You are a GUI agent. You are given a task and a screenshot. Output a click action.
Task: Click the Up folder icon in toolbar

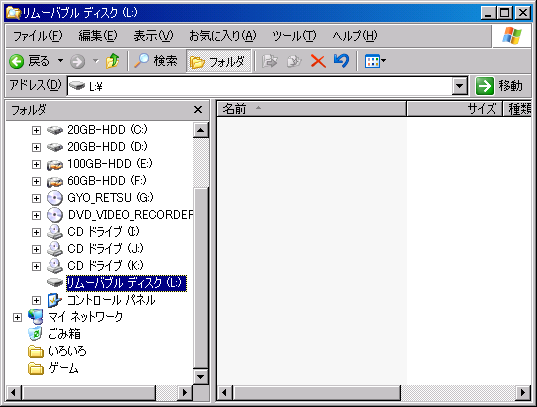pos(113,61)
